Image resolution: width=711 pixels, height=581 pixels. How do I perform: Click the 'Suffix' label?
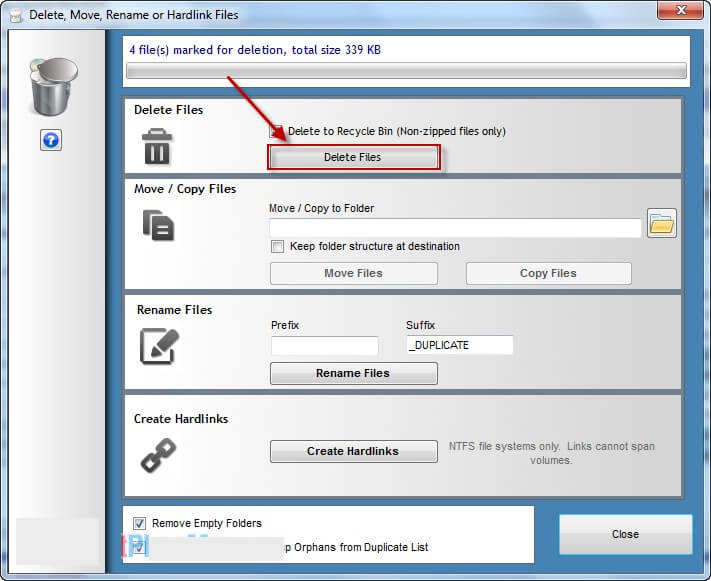pyautogui.click(x=420, y=325)
